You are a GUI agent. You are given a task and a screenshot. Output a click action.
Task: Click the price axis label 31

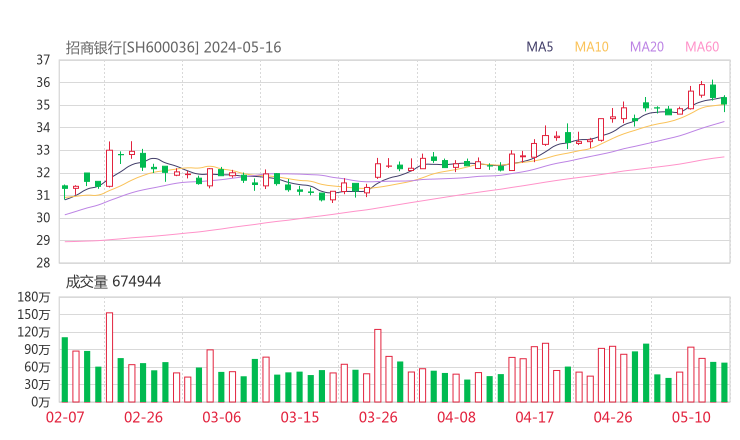coord(43,195)
